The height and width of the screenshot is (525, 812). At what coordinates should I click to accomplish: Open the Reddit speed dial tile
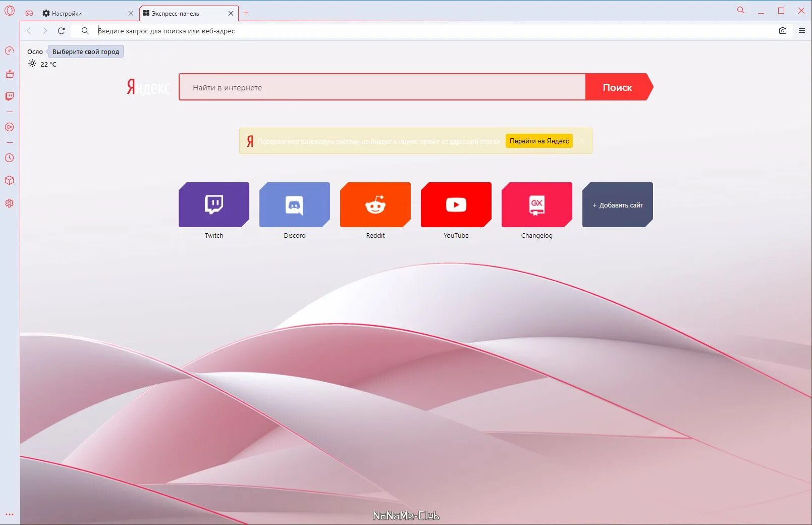[375, 204]
